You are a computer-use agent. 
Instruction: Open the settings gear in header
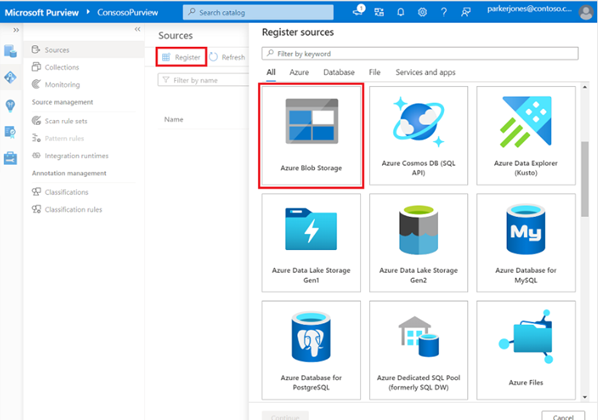422,12
